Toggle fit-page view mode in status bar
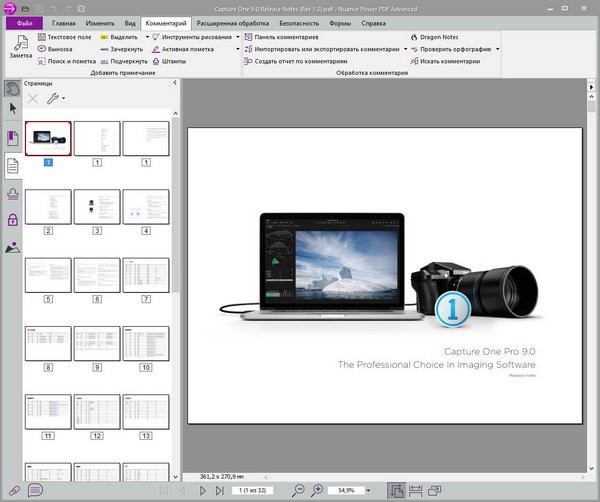Viewport: 600px width, 502px height. 397,491
